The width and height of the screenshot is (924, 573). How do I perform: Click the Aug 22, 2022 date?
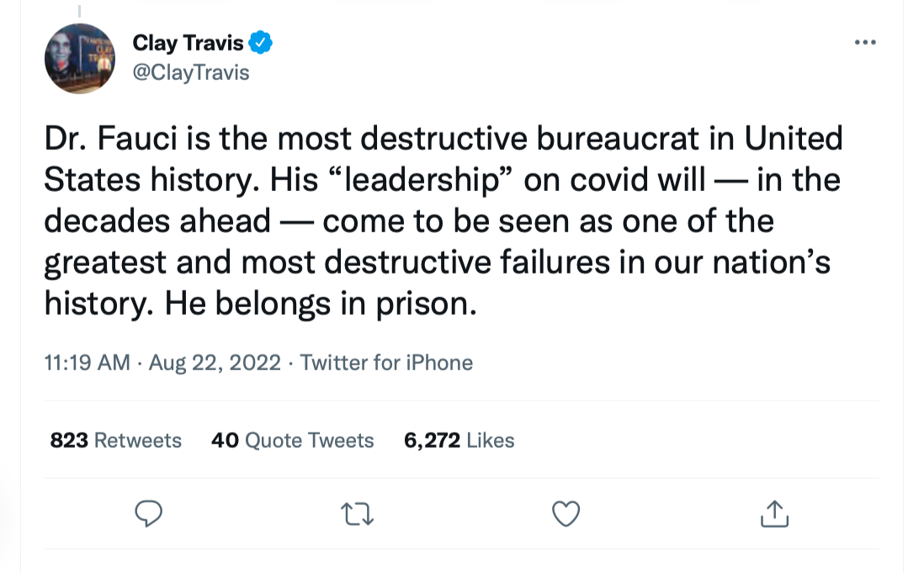click(x=215, y=363)
